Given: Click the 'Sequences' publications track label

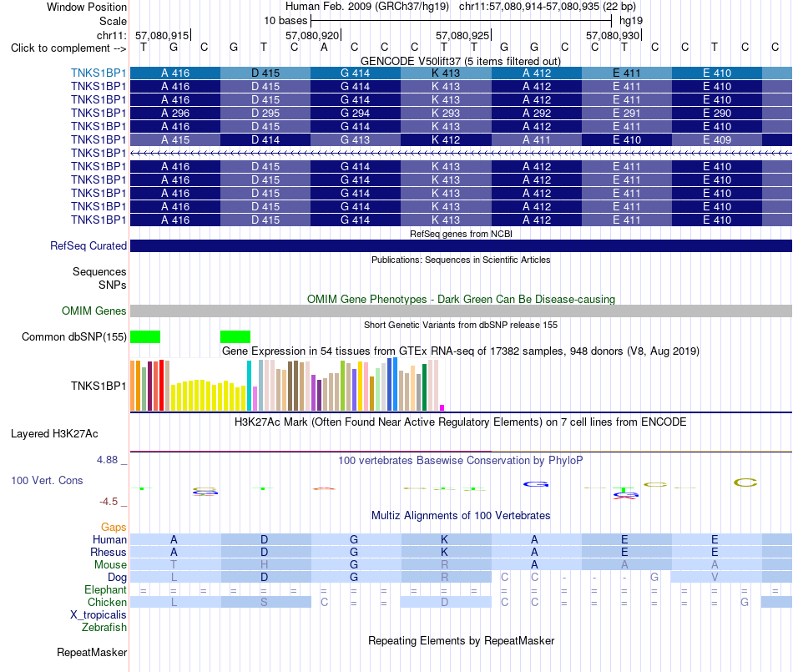Looking at the screenshot, I should pos(99,271).
